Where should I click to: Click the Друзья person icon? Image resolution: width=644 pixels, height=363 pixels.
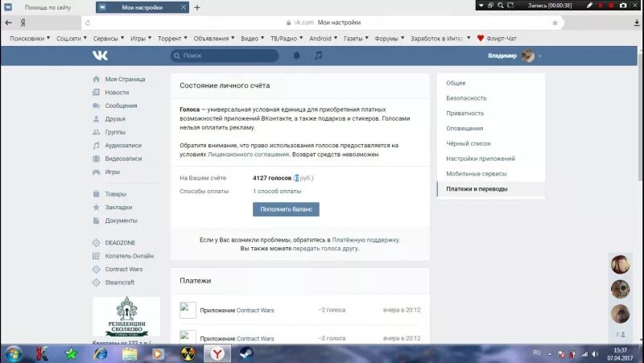point(96,118)
